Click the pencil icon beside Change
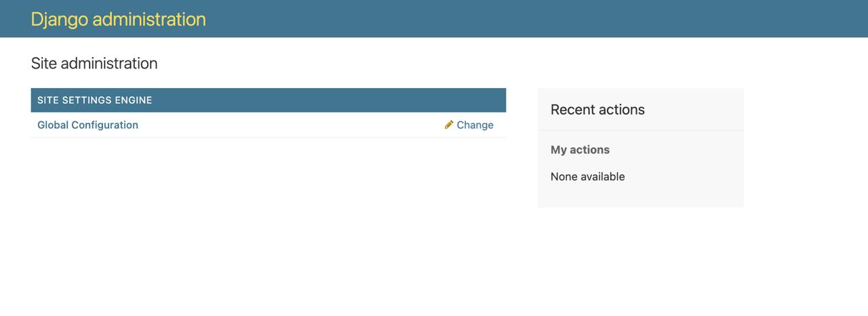868x316 pixels. (x=449, y=125)
